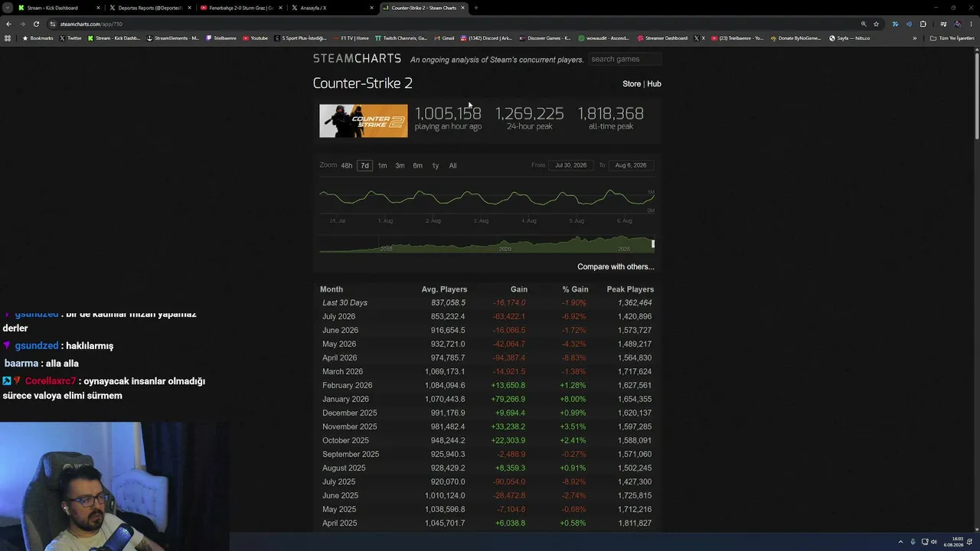The width and height of the screenshot is (980, 551).
Task: Click the zoom magnifier icon in address bar
Action: pos(864,24)
